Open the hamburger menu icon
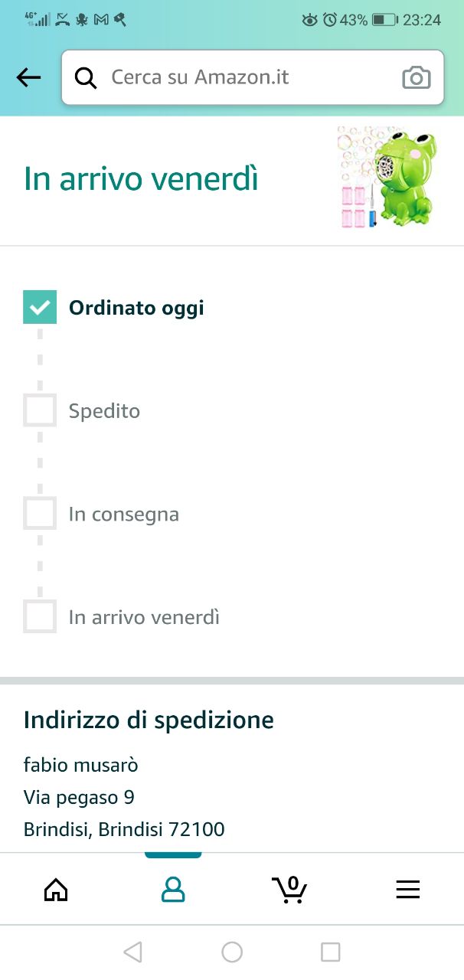The width and height of the screenshot is (464, 980). [407, 890]
